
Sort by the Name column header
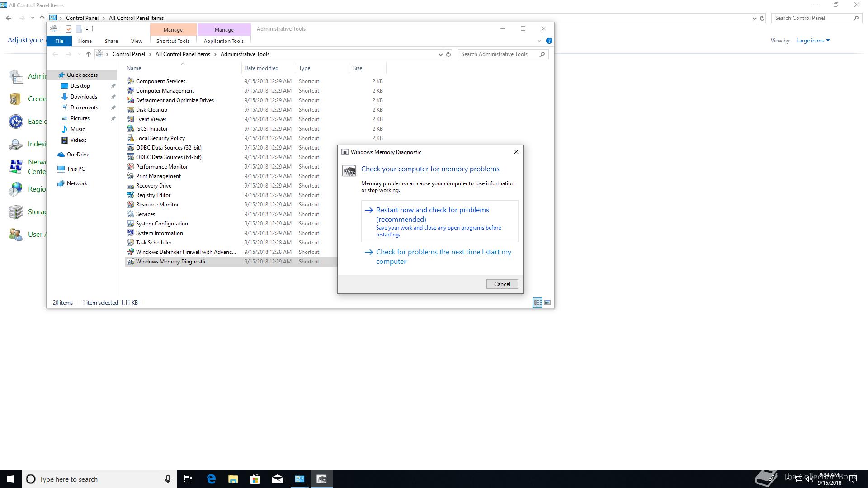[x=183, y=68]
